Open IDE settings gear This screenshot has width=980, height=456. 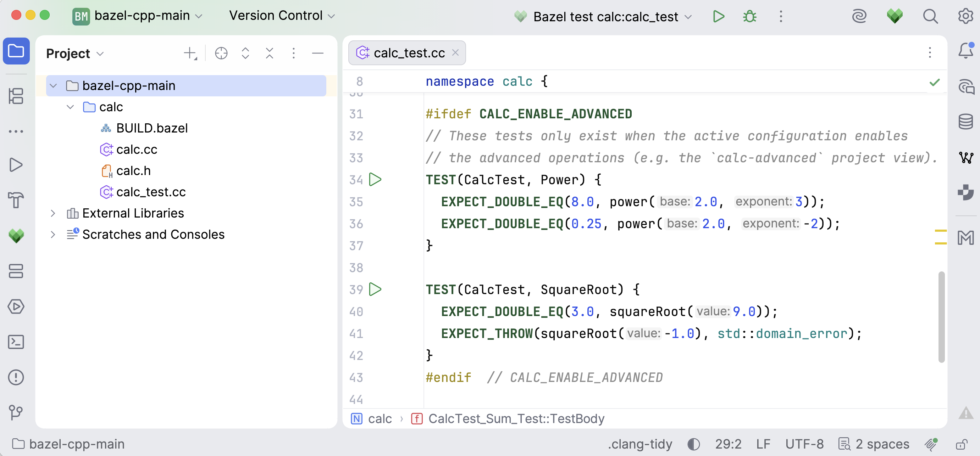(x=965, y=16)
